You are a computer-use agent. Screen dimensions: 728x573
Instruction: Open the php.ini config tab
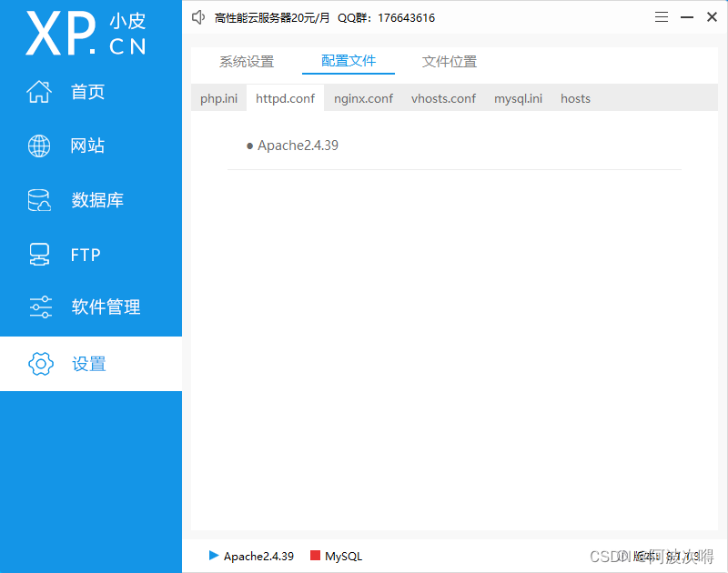(x=218, y=98)
